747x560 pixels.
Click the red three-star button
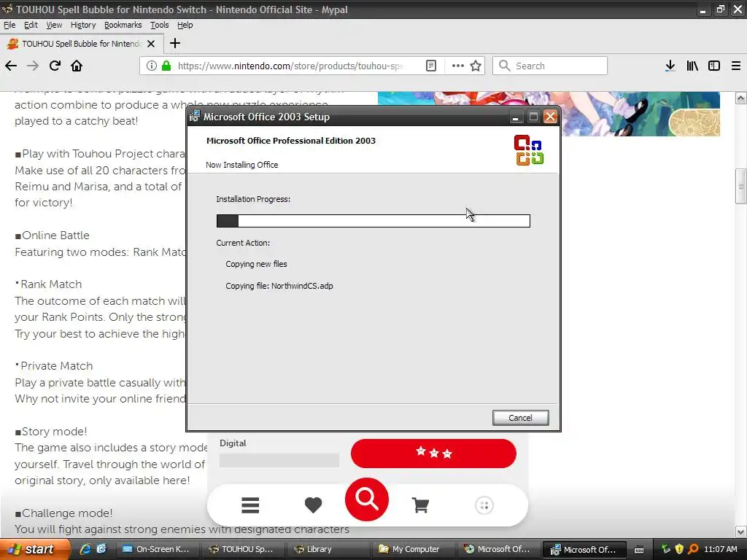433,453
